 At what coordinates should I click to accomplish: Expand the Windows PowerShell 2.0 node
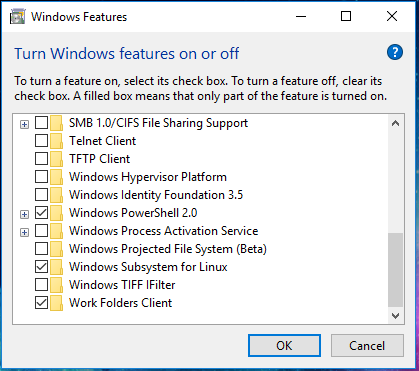click(x=24, y=214)
